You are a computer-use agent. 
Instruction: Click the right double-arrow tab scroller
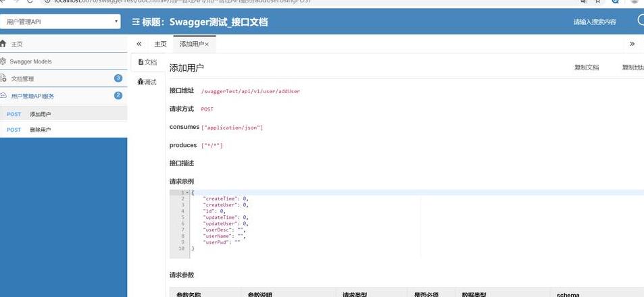(632, 44)
